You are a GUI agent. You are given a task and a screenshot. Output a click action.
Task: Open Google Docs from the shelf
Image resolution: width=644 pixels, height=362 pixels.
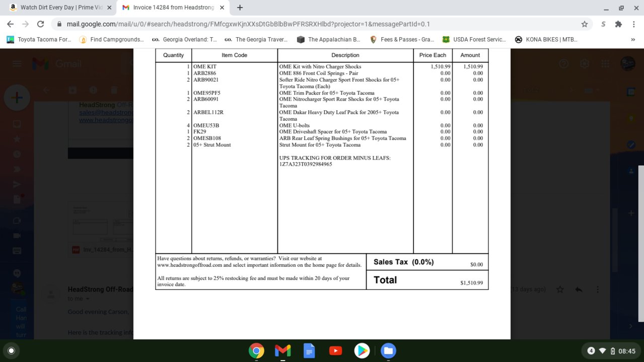pos(309,350)
